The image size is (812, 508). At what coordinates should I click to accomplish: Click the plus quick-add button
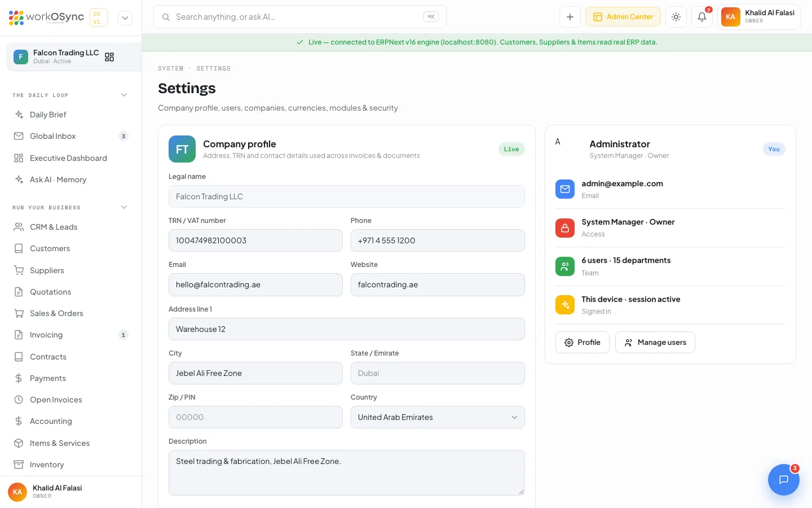(x=570, y=17)
